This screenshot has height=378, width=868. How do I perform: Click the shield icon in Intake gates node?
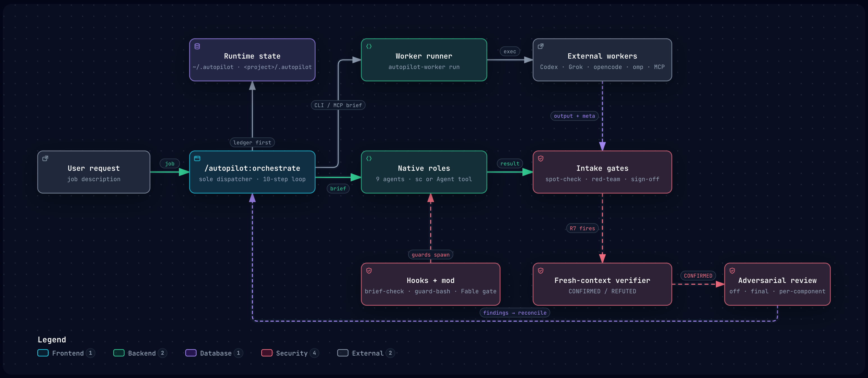pos(540,158)
